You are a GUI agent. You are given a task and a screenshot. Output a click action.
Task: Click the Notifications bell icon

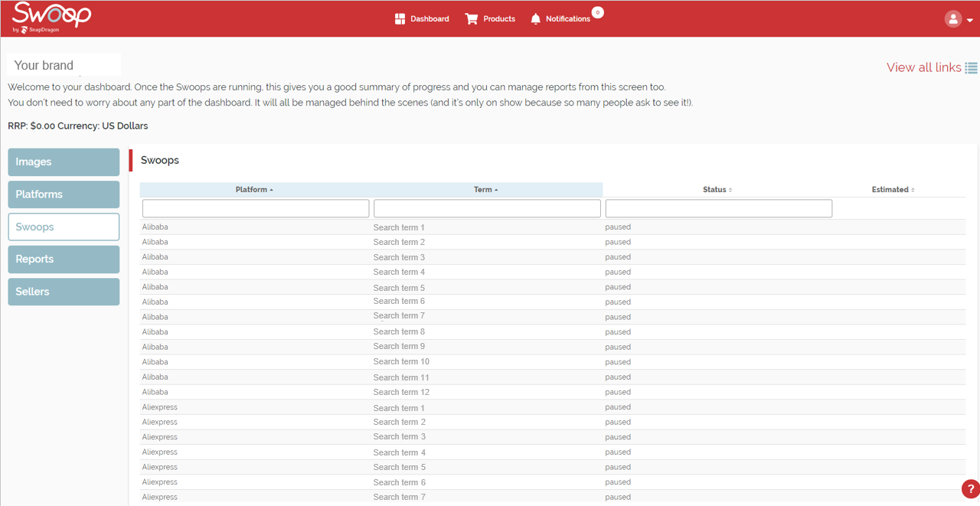pos(536,18)
